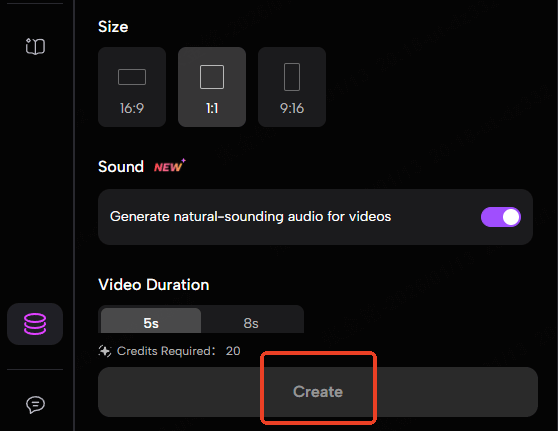Click the sparkle credits icon

click(x=105, y=351)
